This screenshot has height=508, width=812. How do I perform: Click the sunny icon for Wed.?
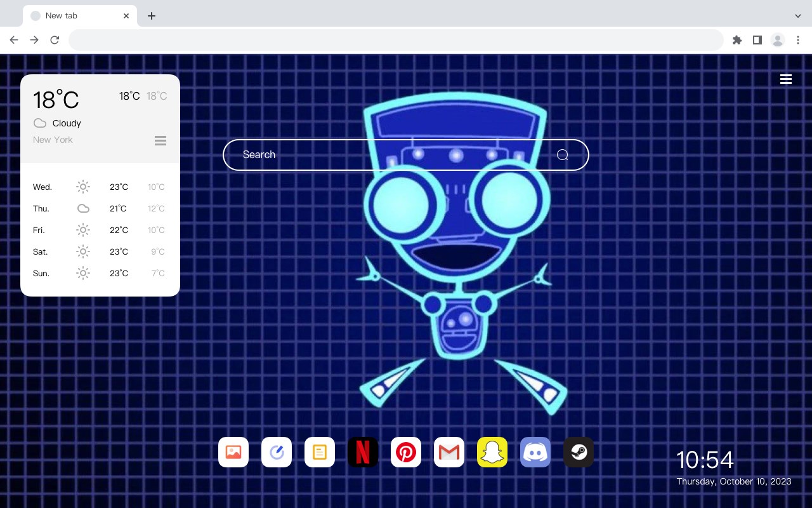click(83, 187)
